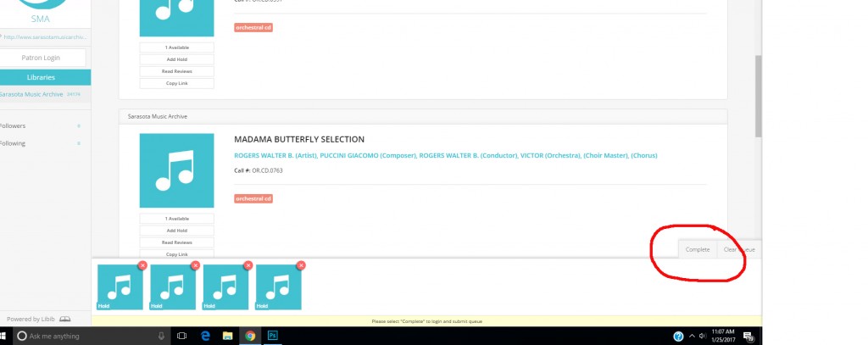
Task: Switch to Google Chrome in taskbar
Action: tap(250, 336)
